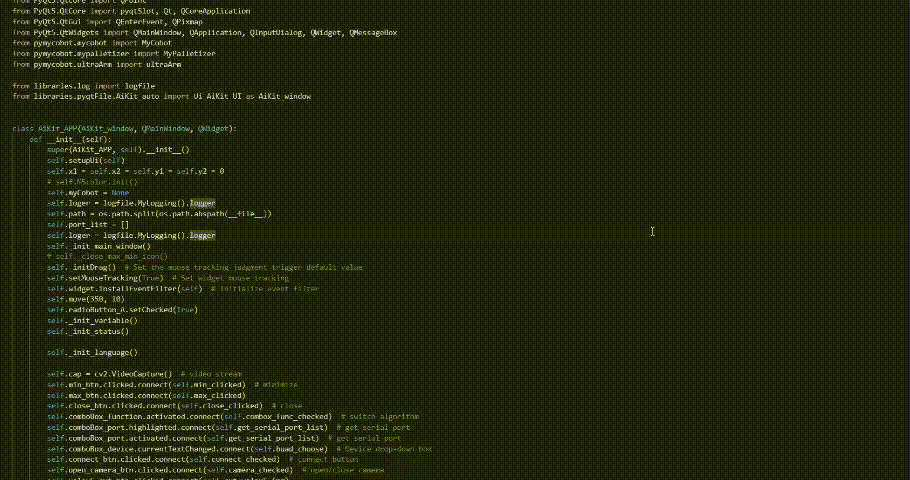Click "MyCobot" in the pymycobot.mycobot import
This screenshot has height=480, width=910.
157,43
